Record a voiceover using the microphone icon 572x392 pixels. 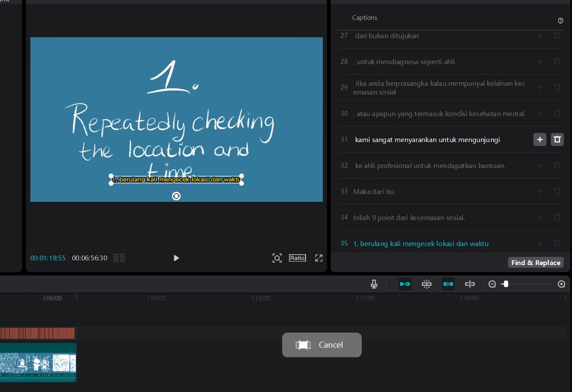[x=374, y=284]
